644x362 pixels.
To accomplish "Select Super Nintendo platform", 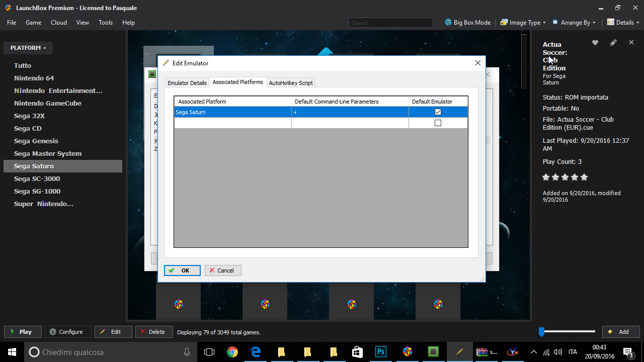I will tap(63, 204).
